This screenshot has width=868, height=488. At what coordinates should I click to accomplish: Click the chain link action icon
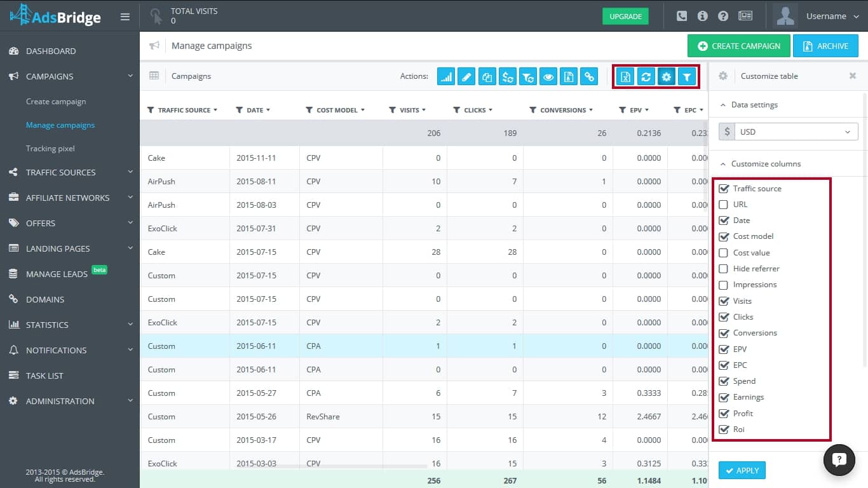pos(589,77)
